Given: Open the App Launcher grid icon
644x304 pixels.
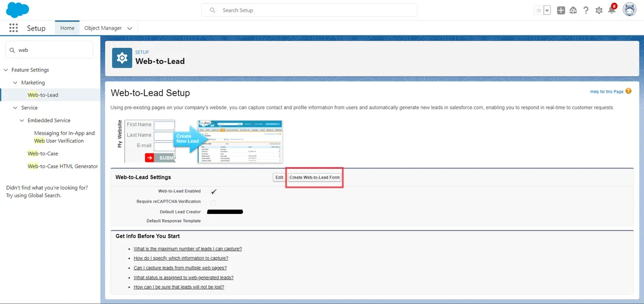Looking at the screenshot, I should pyautogui.click(x=13, y=28).
